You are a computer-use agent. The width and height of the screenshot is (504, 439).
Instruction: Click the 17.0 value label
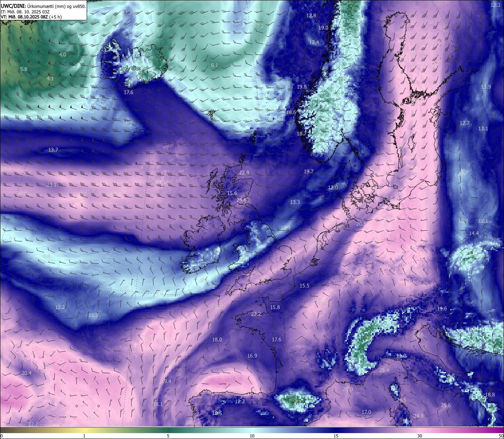pos(366,412)
